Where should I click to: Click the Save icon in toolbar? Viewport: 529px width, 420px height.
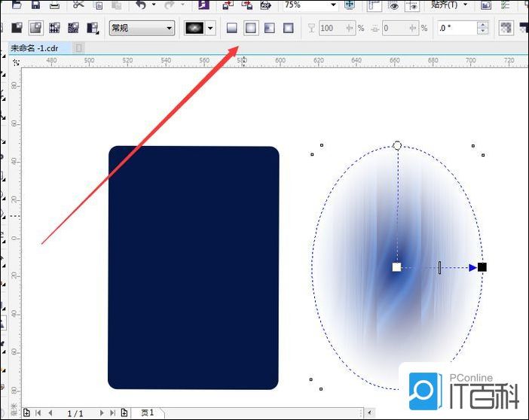[x=34, y=5]
